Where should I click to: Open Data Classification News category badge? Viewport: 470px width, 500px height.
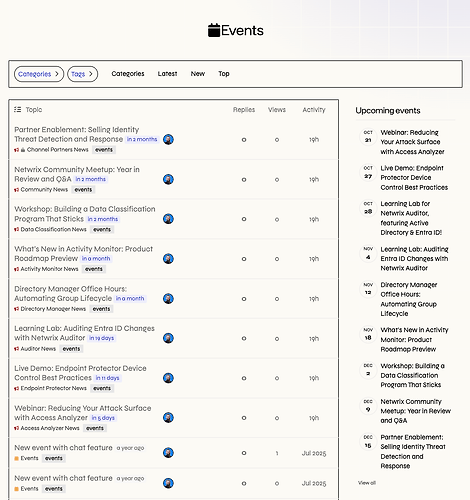point(50,229)
